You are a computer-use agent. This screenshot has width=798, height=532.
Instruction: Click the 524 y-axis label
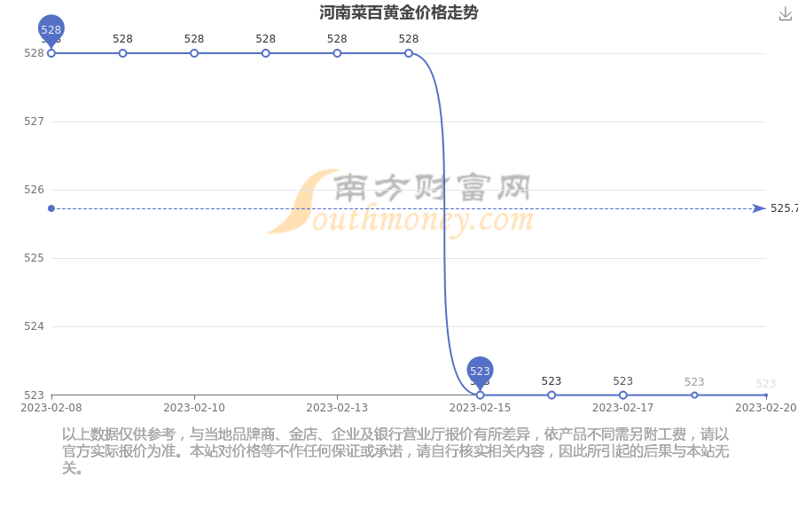coord(34,325)
